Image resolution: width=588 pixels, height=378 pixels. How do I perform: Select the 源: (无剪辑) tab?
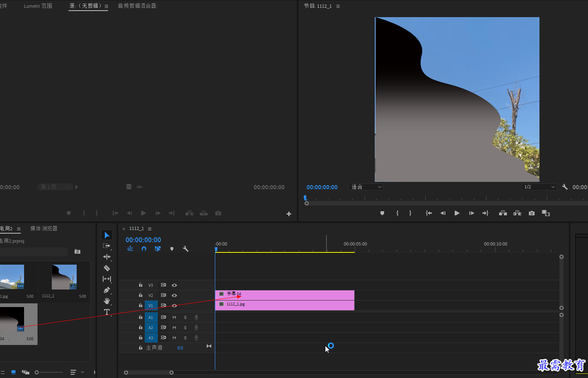pyautogui.click(x=85, y=6)
